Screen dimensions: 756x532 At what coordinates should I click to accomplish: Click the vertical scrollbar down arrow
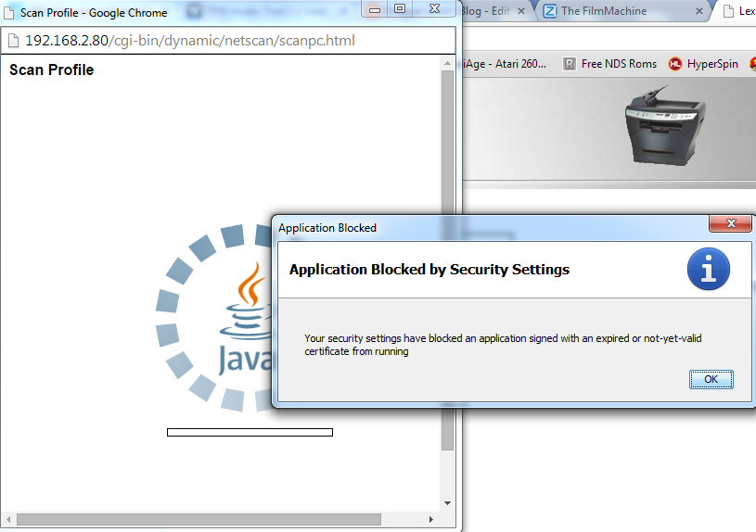[x=447, y=503]
